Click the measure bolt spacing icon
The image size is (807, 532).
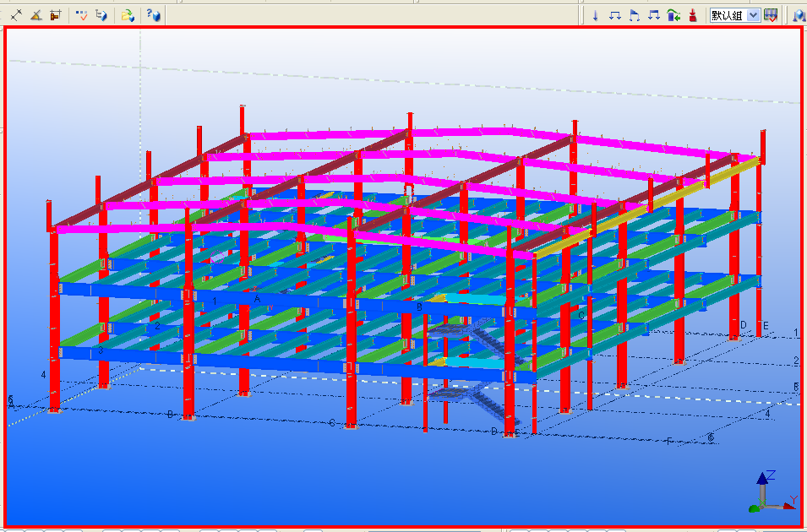[55, 15]
